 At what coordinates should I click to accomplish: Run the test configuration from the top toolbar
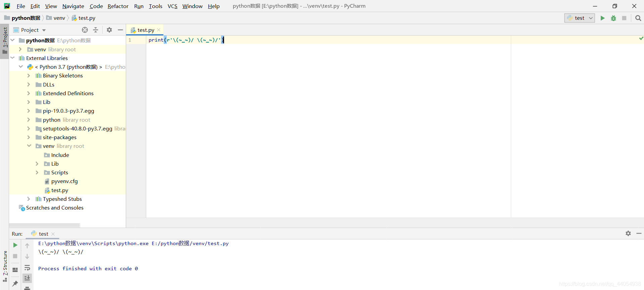point(602,18)
